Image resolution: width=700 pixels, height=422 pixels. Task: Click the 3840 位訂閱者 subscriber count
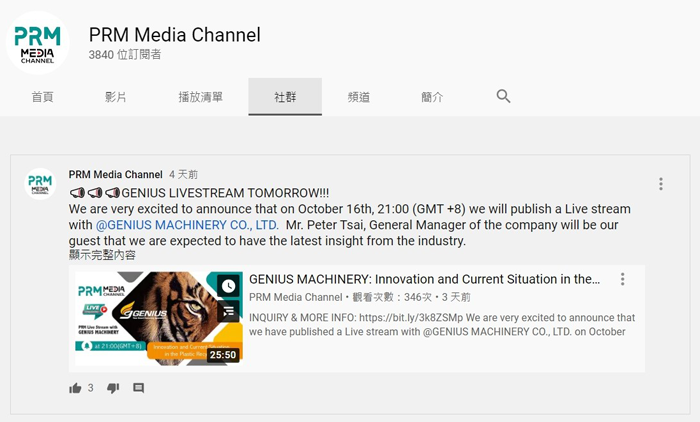tap(125, 54)
